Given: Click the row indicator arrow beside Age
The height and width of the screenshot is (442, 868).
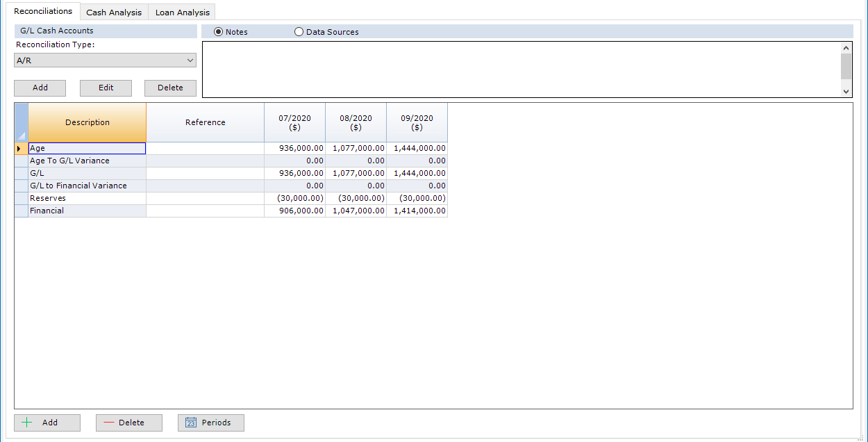Looking at the screenshot, I should click(x=19, y=149).
